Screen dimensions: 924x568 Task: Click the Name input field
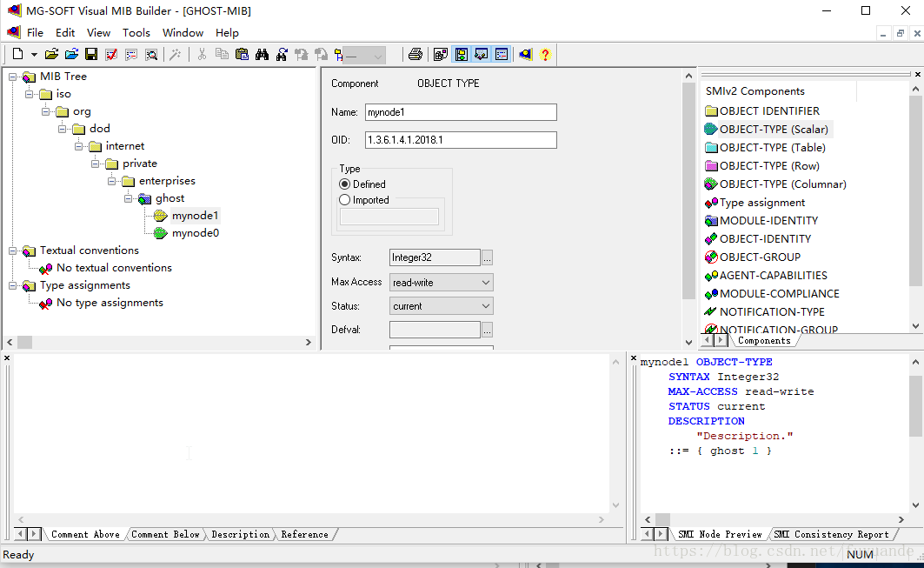(461, 112)
